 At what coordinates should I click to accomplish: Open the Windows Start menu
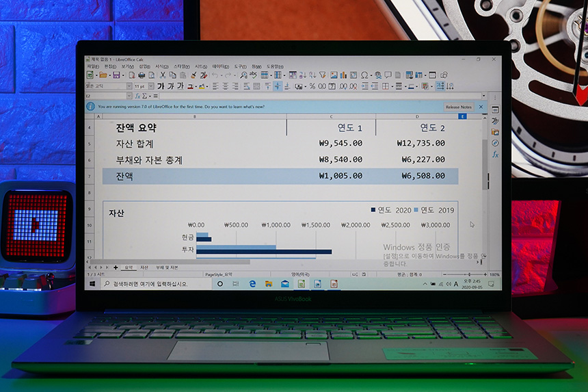92,284
